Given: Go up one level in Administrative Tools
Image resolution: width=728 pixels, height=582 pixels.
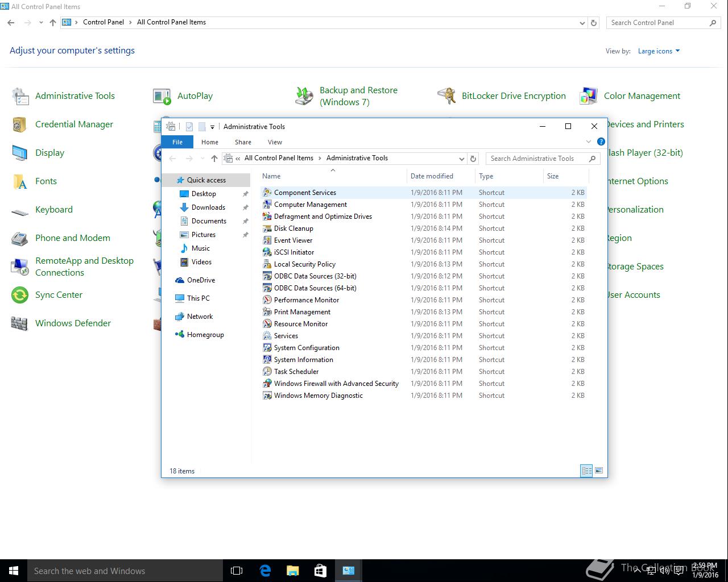Looking at the screenshot, I should point(214,159).
